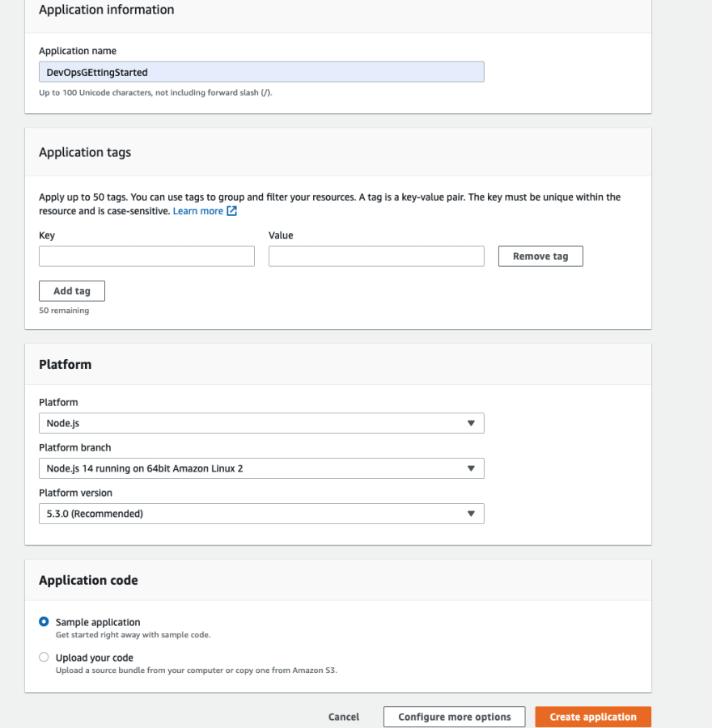Open the 5.3.0 (Recommended) version dropdown
This screenshot has height=728, width=712.
[261, 514]
